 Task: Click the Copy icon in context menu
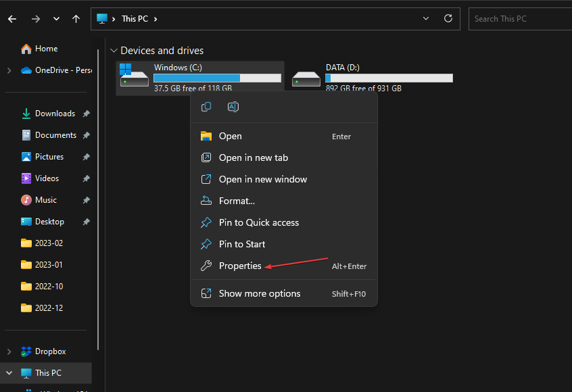(207, 107)
